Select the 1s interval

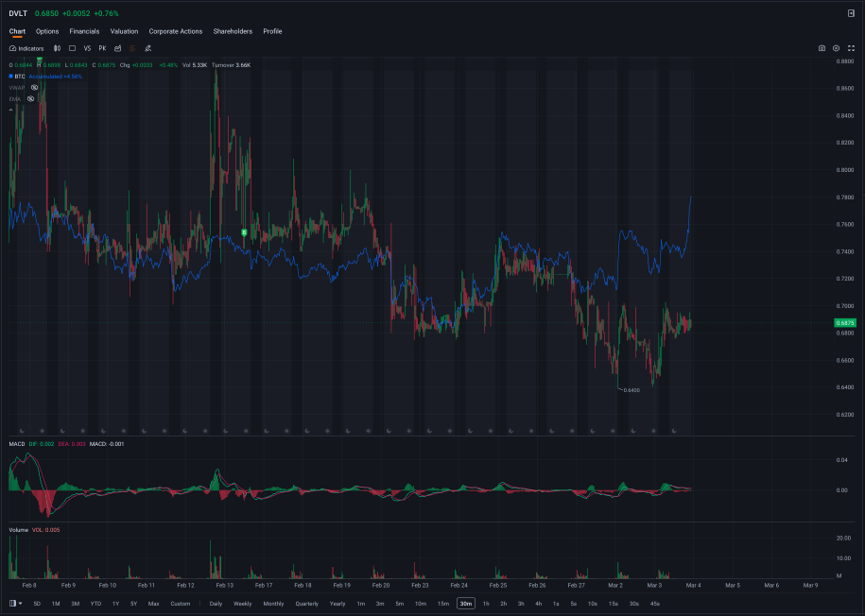(x=556, y=604)
